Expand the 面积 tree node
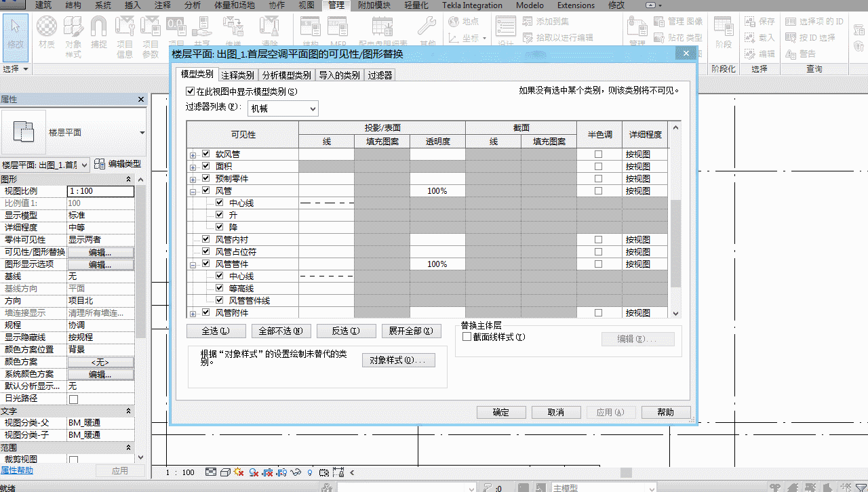868x492 pixels. point(193,167)
